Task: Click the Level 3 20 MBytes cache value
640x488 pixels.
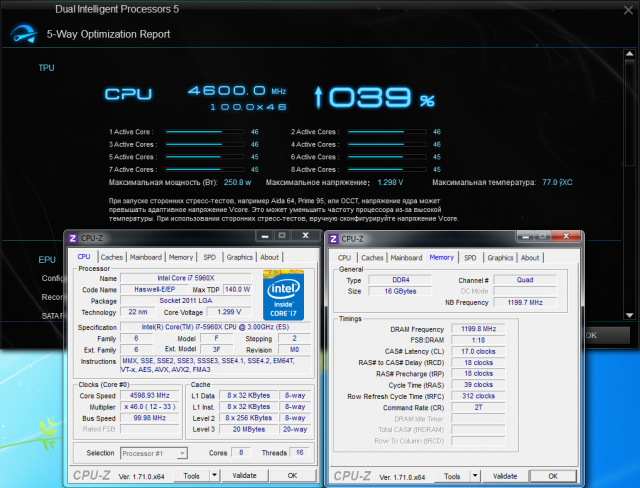Action: click(249, 429)
